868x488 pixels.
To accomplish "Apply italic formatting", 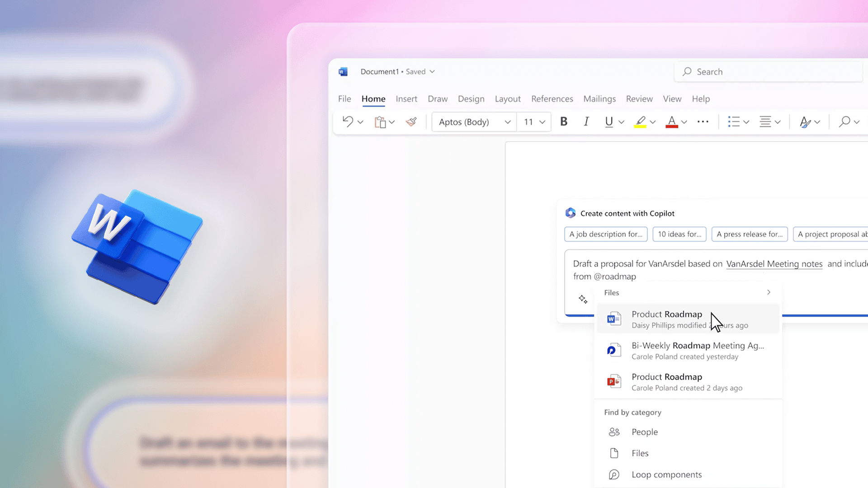I will pyautogui.click(x=586, y=122).
